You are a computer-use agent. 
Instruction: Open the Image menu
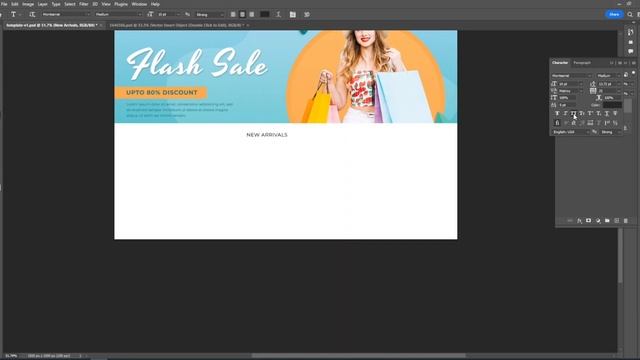tap(28, 4)
